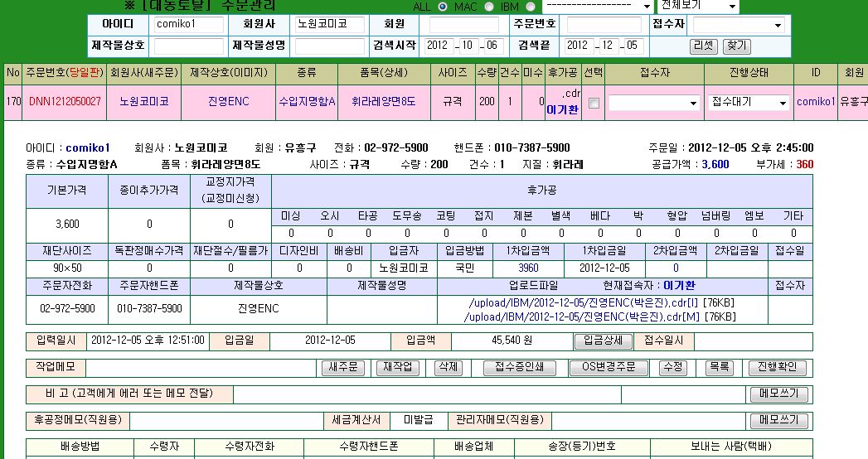Print receipt with 접수증인쇄 button
Viewport: 868px width, 459px height.
pos(519,368)
